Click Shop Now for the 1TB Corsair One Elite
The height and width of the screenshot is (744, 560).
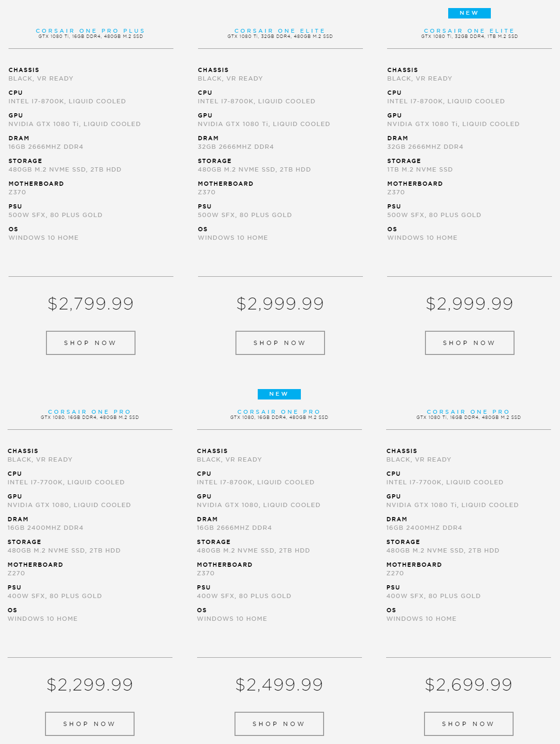coord(470,343)
